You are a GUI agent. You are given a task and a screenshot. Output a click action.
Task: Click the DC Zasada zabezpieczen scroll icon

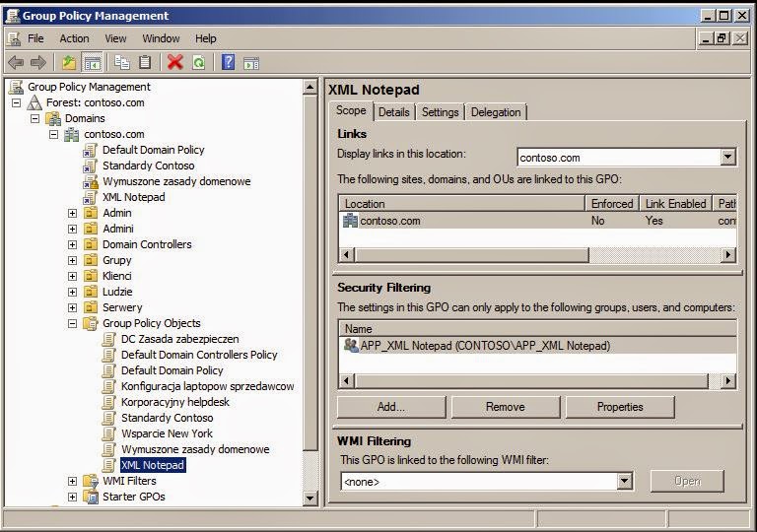coord(109,339)
